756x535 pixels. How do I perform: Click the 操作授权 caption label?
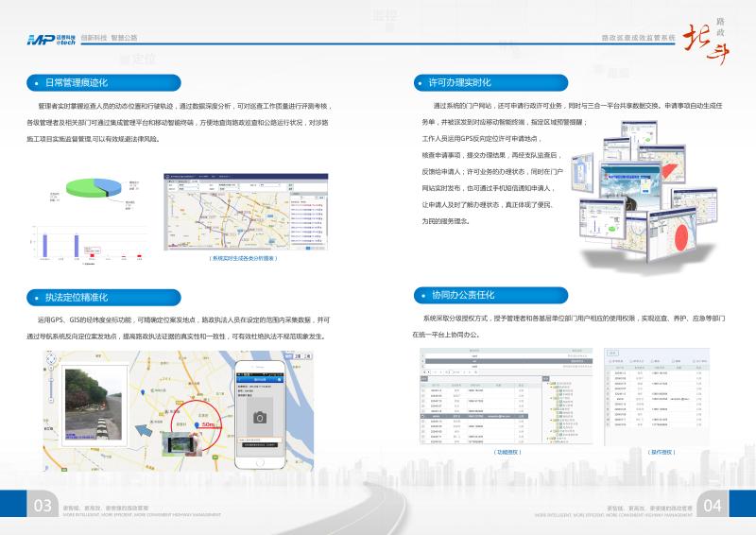(661, 452)
